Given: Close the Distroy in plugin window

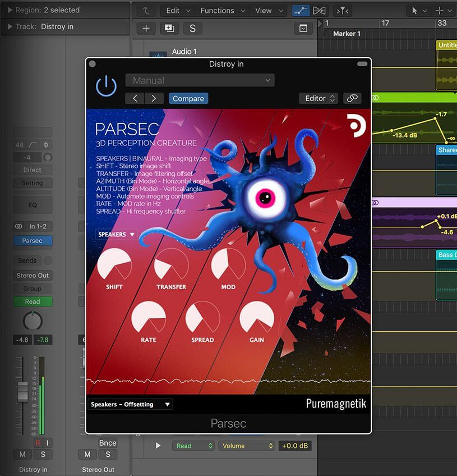Looking at the screenshot, I should [x=93, y=64].
